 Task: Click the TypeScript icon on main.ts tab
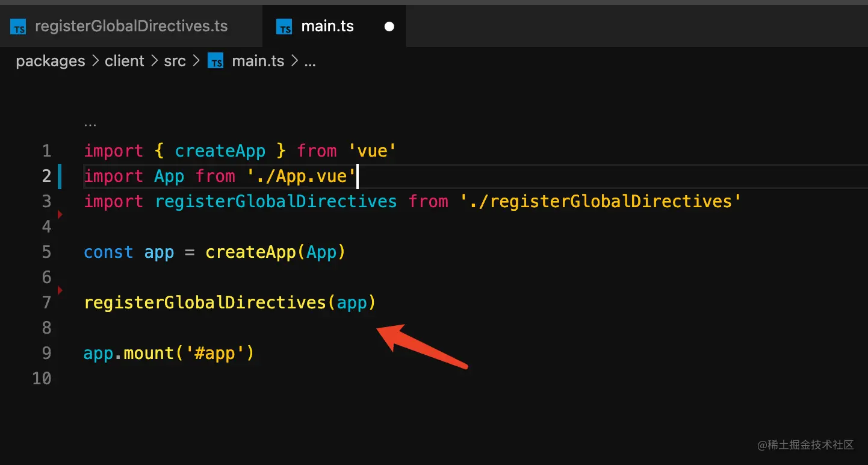[284, 27]
